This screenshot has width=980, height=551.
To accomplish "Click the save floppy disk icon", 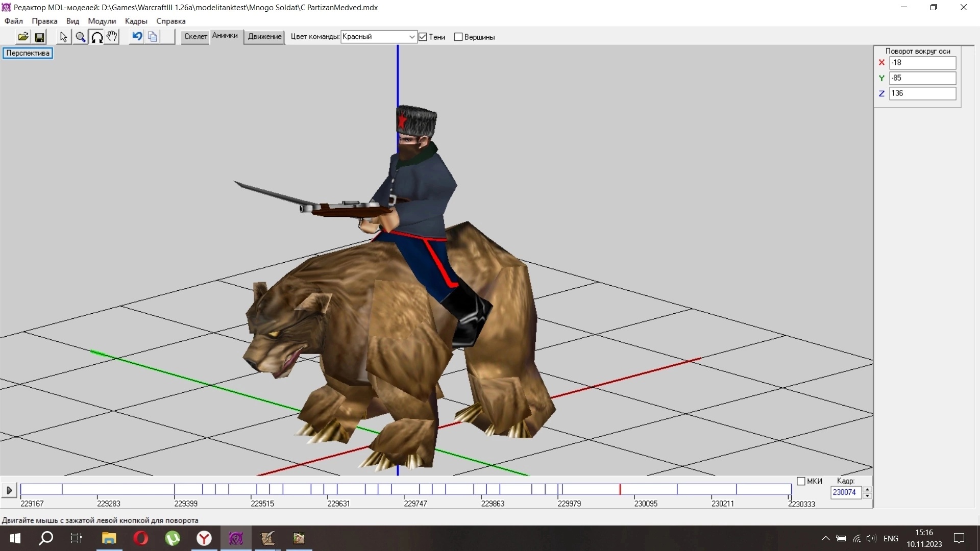I will point(39,37).
